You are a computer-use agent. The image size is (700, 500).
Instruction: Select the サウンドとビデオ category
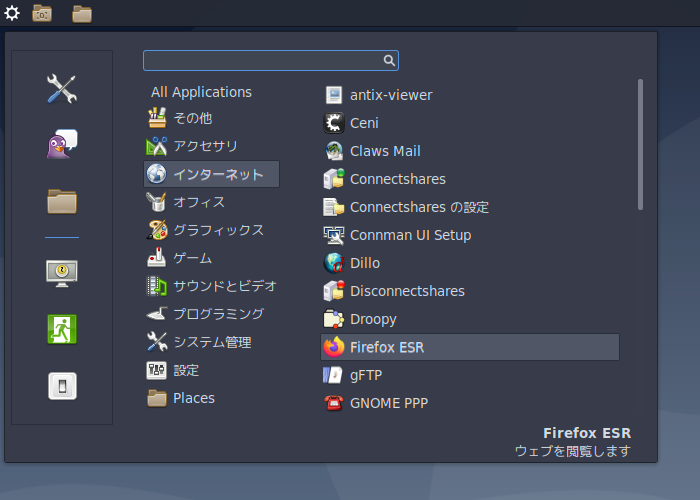tap(211, 286)
